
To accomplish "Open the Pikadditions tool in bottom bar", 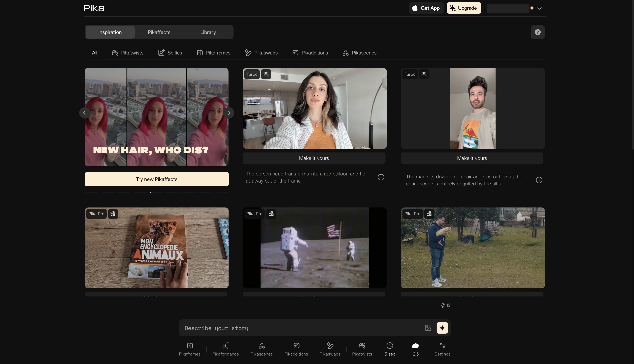I will click(296, 346).
